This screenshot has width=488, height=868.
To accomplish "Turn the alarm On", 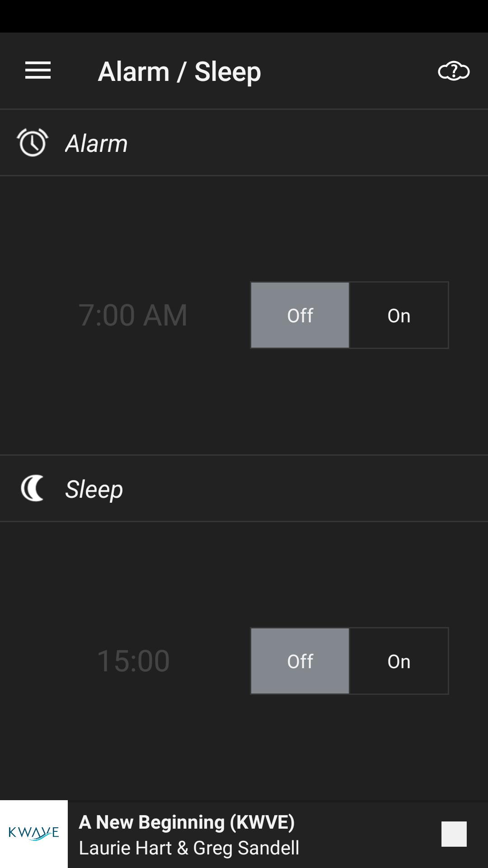I will (399, 315).
